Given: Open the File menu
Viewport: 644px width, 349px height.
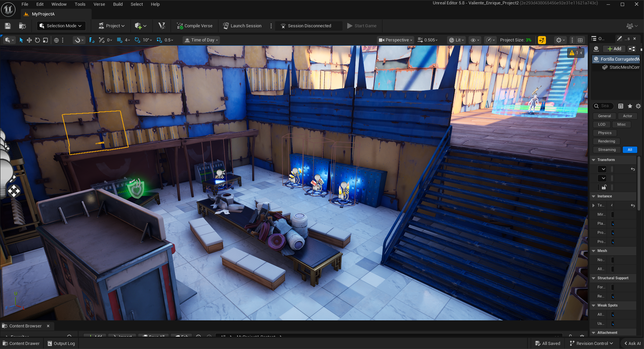Looking at the screenshot, I should pyautogui.click(x=25, y=4).
